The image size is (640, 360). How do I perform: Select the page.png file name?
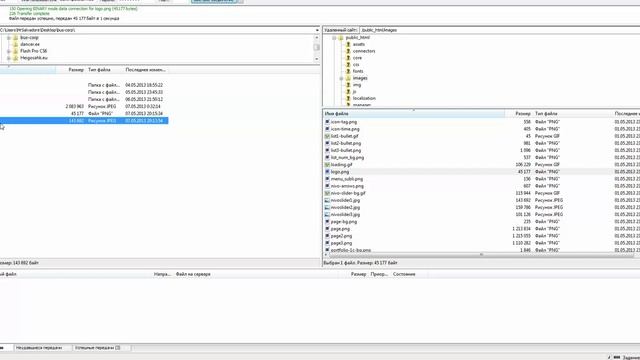[340, 229]
